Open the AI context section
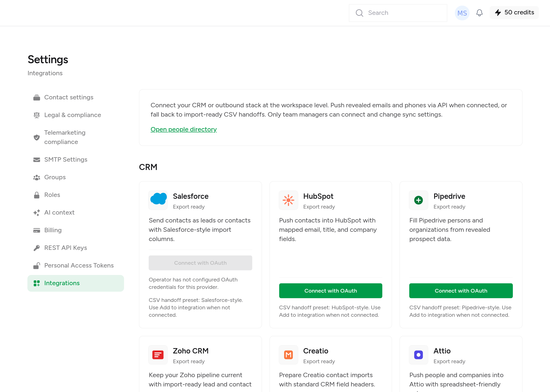Image resolution: width=550 pixels, height=392 pixels. tap(76, 212)
